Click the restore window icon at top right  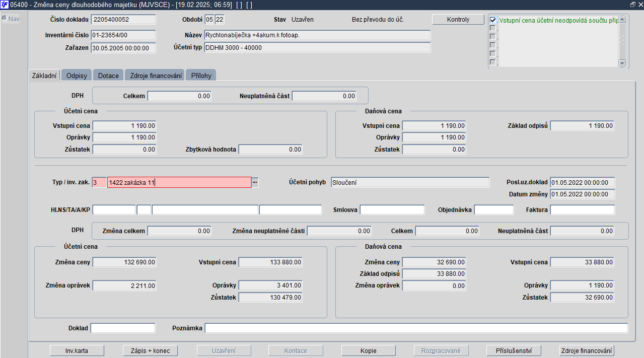(x=632, y=4)
